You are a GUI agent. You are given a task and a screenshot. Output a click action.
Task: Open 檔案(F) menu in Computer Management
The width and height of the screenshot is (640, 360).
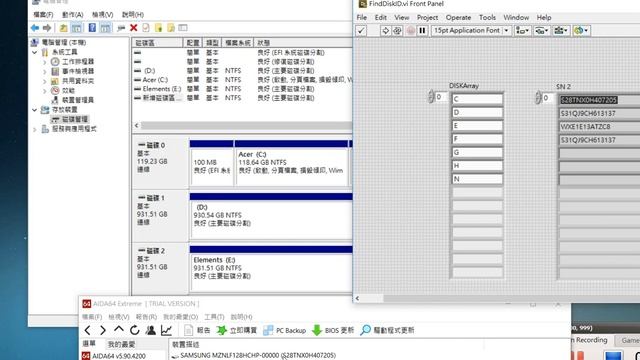(43, 15)
